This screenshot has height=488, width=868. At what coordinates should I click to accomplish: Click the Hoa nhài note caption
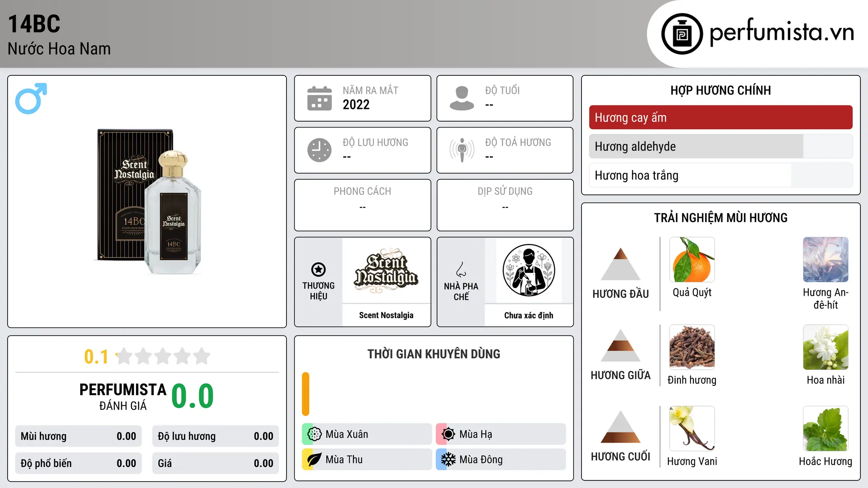[x=826, y=380]
